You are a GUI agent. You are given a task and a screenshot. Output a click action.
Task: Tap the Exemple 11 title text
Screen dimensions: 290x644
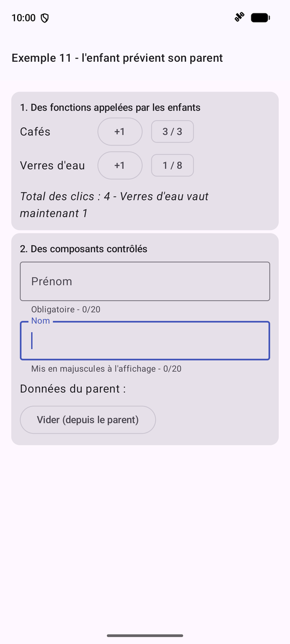(x=117, y=58)
